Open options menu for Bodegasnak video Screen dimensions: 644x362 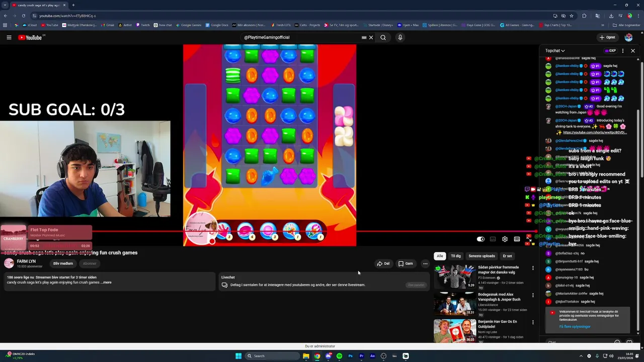(533, 295)
